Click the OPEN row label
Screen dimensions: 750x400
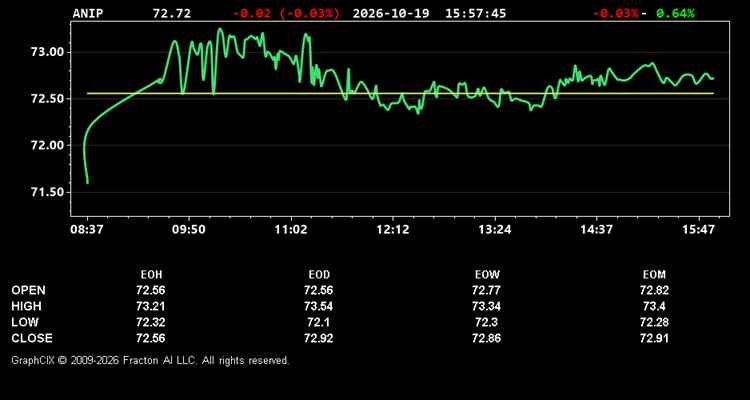pos(29,290)
